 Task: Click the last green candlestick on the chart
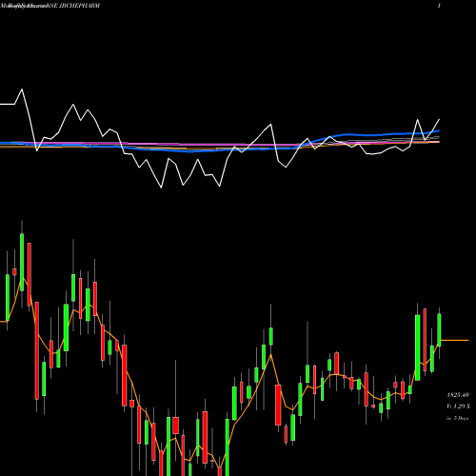(440, 330)
